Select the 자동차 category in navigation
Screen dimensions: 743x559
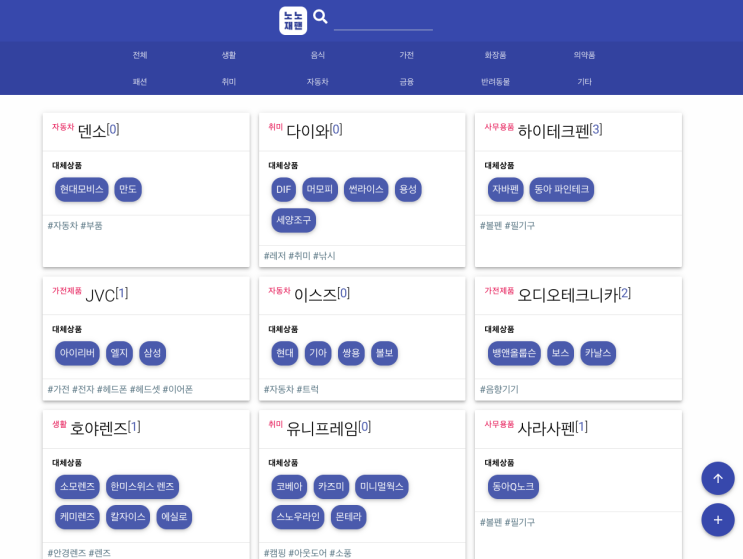coord(317,82)
